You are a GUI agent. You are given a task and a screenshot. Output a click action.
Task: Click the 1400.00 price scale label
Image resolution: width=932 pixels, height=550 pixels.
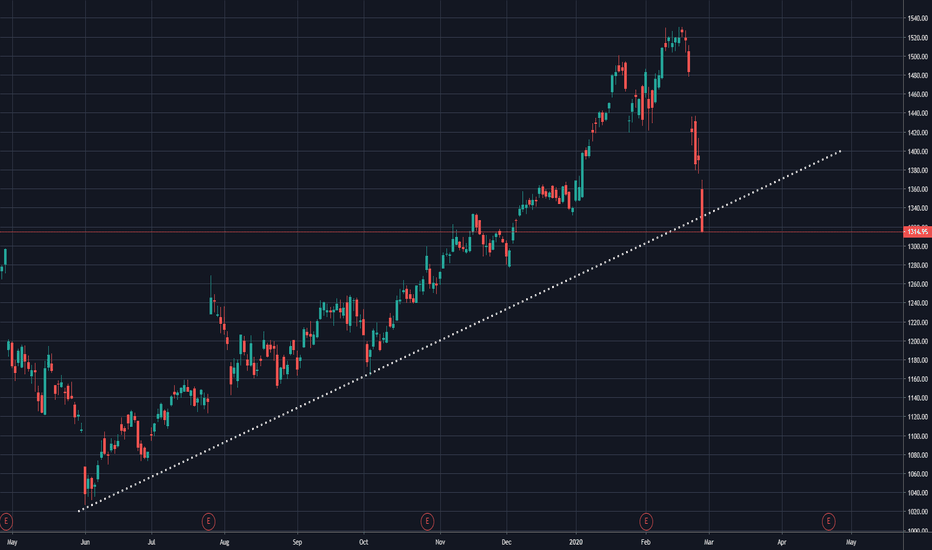tap(918, 152)
